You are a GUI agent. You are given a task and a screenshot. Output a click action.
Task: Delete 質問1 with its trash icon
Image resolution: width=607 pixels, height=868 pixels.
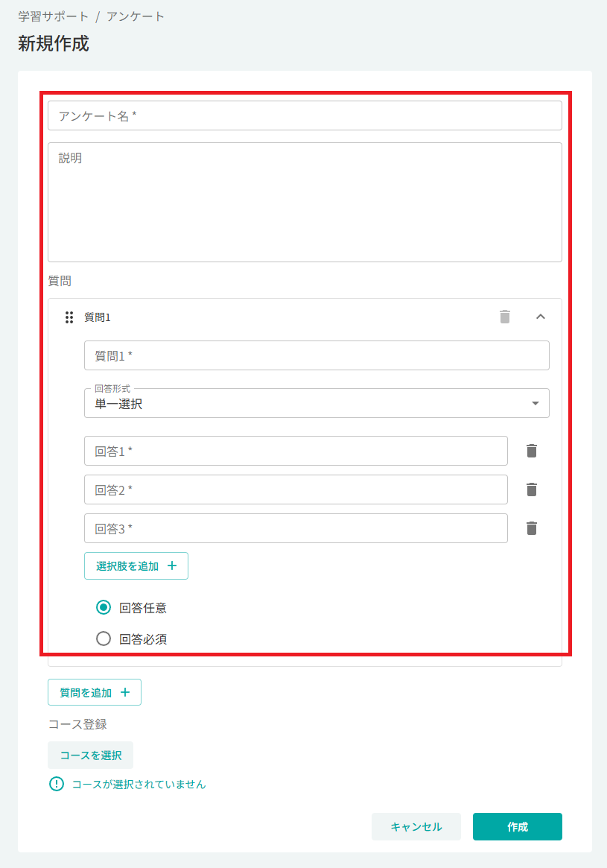click(x=505, y=317)
